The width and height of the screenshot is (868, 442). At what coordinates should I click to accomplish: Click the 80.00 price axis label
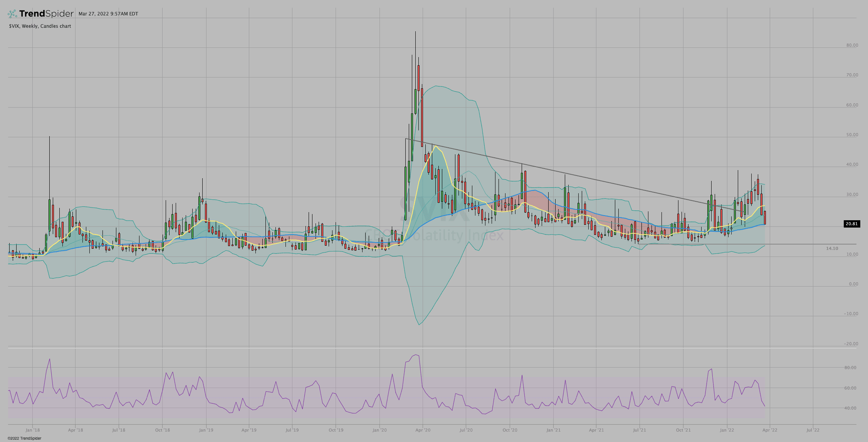click(x=852, y=45)
